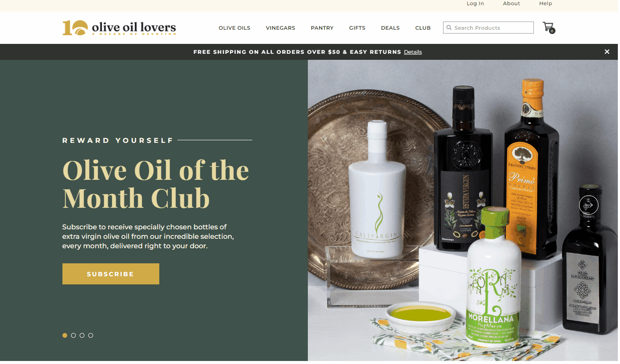Screen dimensions: 620x364
Task: Click the search magnifier icon
Action: click(449, 28)
